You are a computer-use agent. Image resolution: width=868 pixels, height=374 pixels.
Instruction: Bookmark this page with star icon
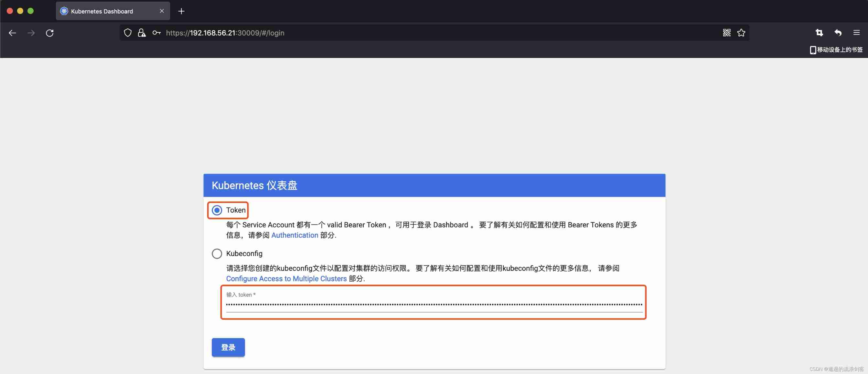pyautogui.click(x=741, y=33)
